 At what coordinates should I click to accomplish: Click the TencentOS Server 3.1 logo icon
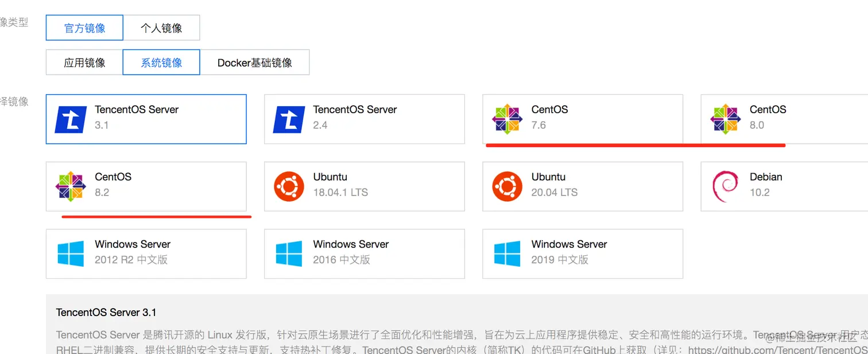point(71,119)
